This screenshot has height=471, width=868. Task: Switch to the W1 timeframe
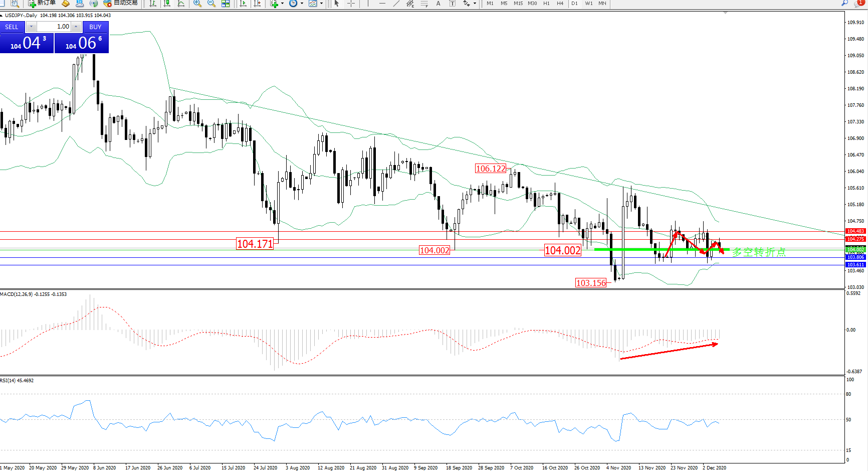coord(589,4)
